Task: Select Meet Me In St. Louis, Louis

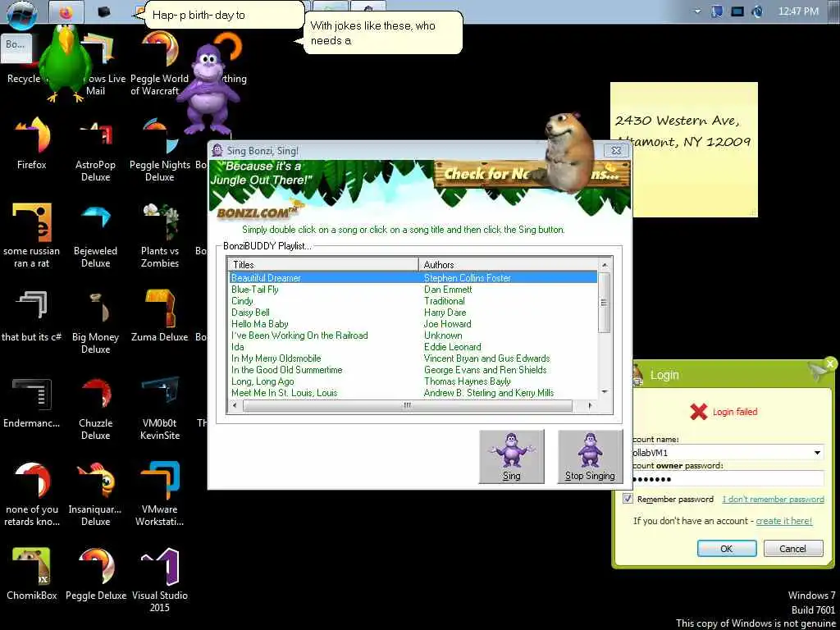Action: pyautogui.click(x=285, y=393)
